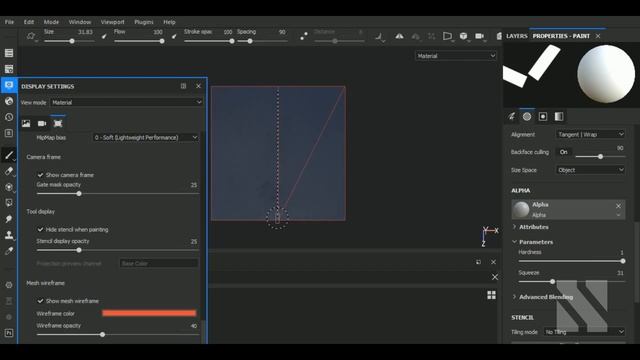640x360 pixels.
Task: Click the 3D cube view mode icon
Action: point(463,36)
